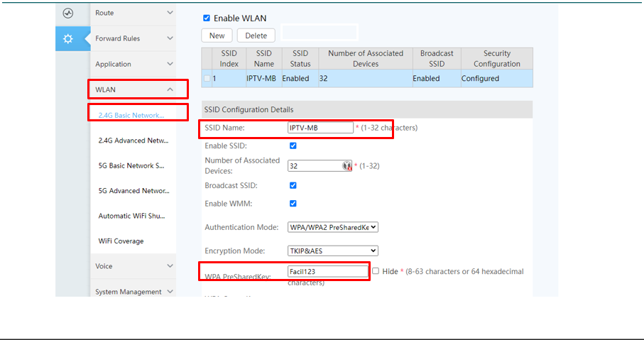Click the New SSID button

217,35
